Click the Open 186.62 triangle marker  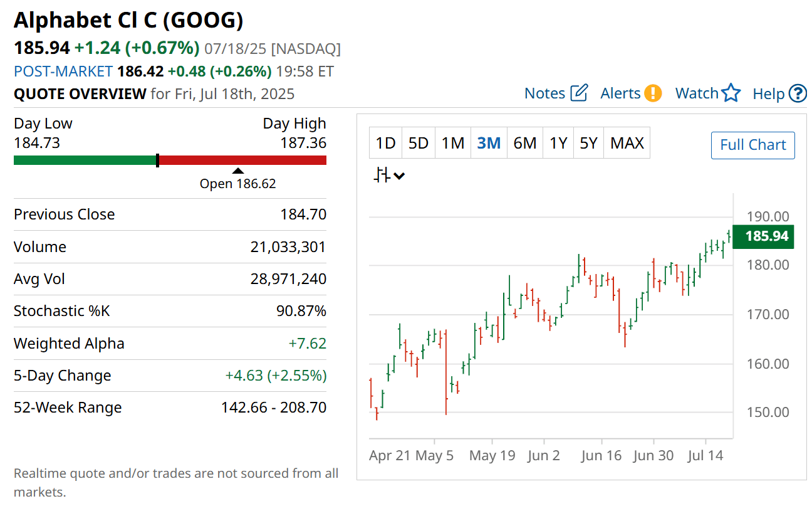(x=238, y=171)
